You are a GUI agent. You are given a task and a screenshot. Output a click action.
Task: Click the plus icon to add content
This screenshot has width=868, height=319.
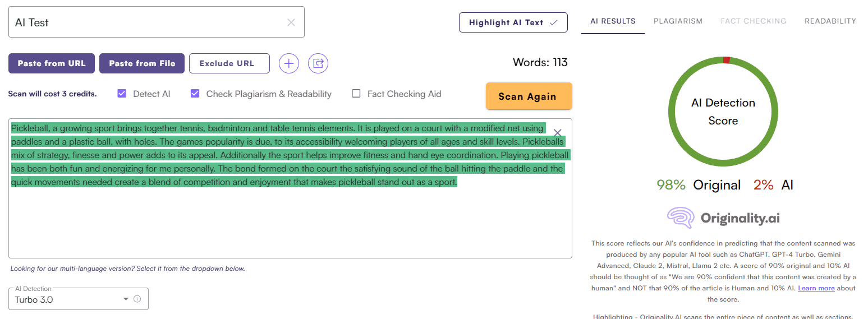(x=289, y=63)
